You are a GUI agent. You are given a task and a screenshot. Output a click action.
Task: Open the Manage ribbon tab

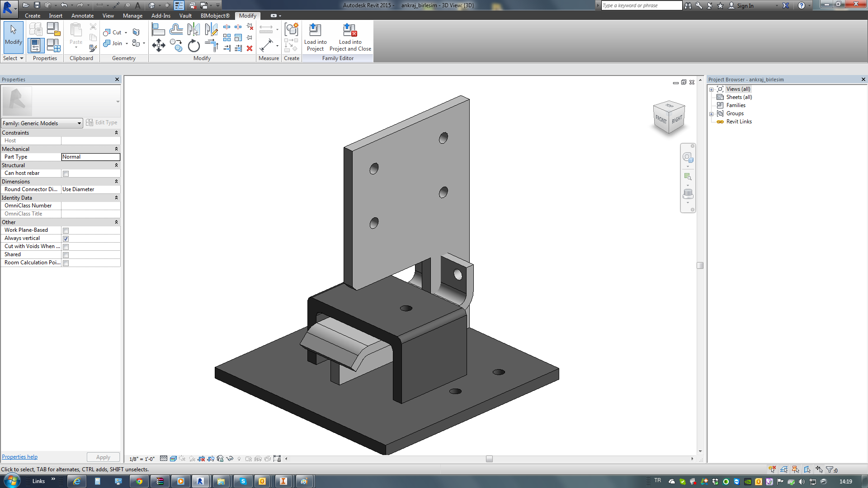(132, 16)
